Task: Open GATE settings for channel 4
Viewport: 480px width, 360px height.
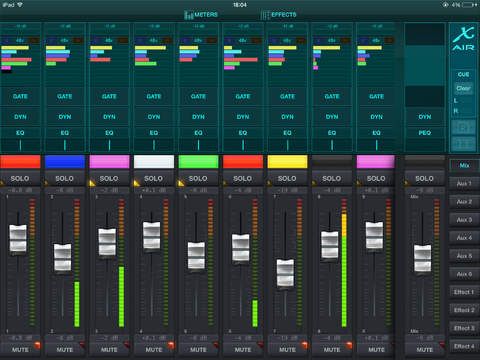Action: (x=154, y=96)
